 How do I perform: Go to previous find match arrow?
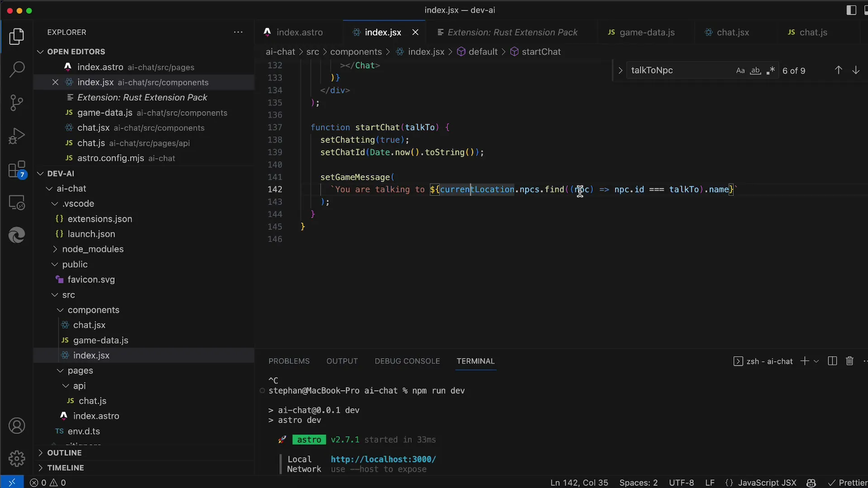pyautogui.click(x=838, y=70)
